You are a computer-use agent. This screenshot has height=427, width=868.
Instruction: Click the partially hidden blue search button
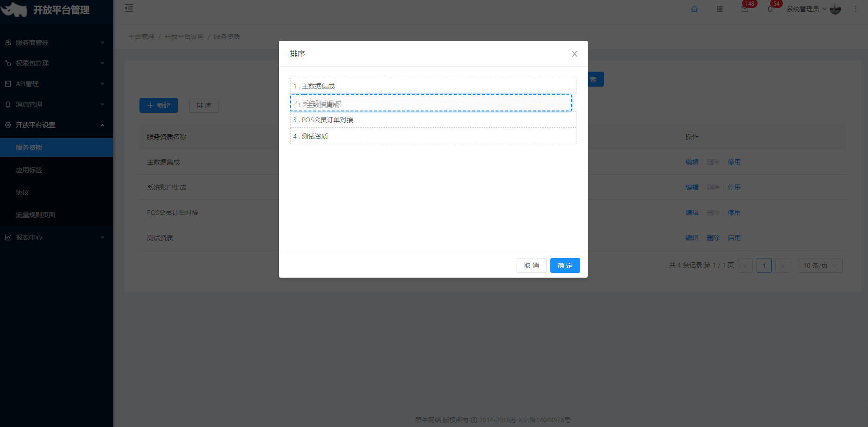click(x=596, y=79)
